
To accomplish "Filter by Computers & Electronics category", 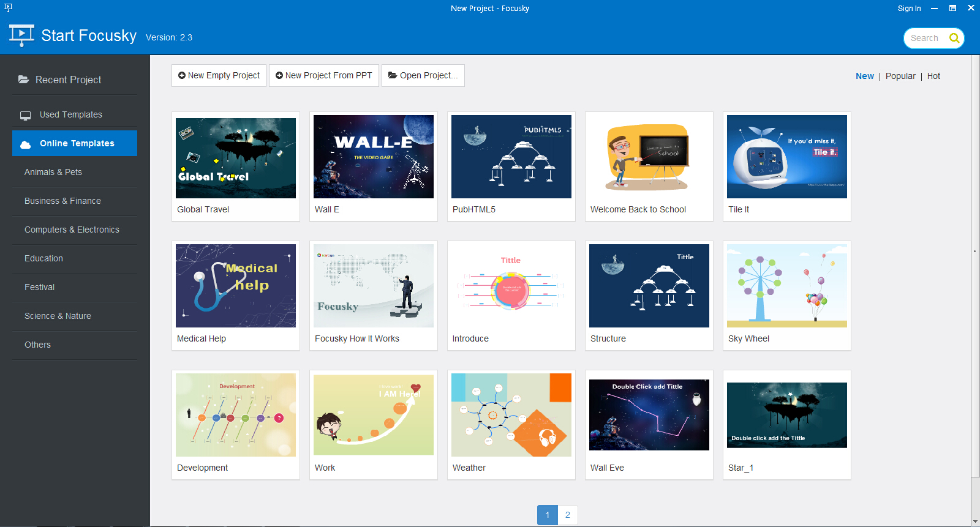I will tap(75, 230).
